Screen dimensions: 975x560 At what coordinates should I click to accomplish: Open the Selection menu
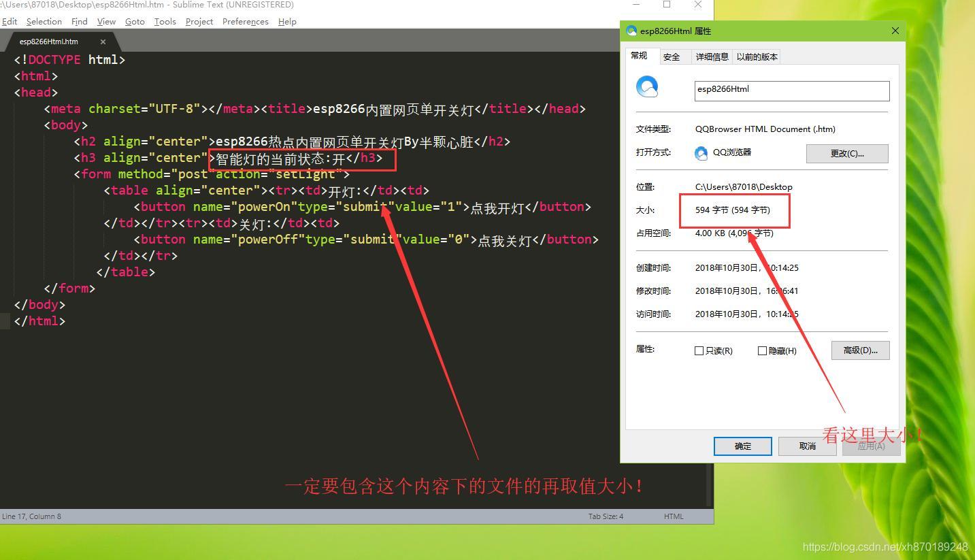44,22
